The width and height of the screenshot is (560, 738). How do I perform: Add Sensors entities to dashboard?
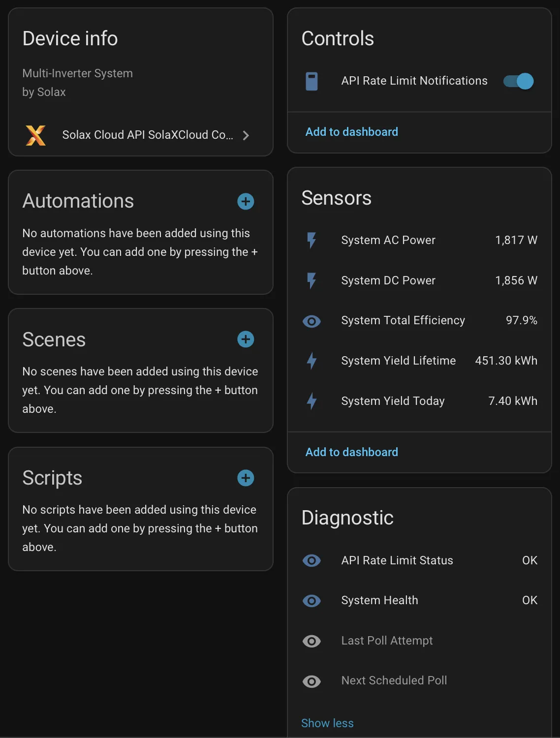[x=352, y=452]
